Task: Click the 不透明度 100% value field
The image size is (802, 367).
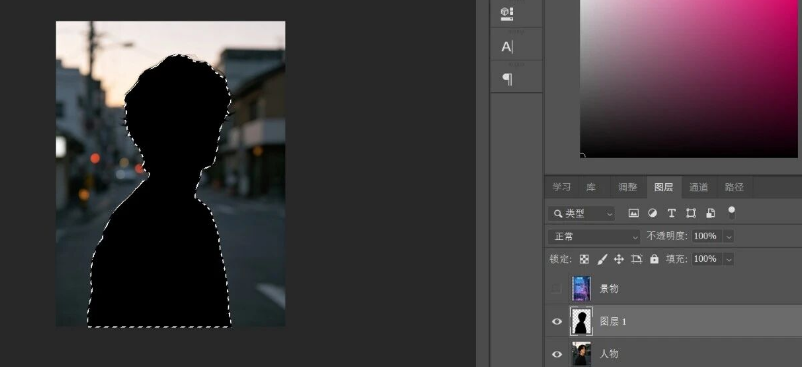Action: (x=707, y=236)
